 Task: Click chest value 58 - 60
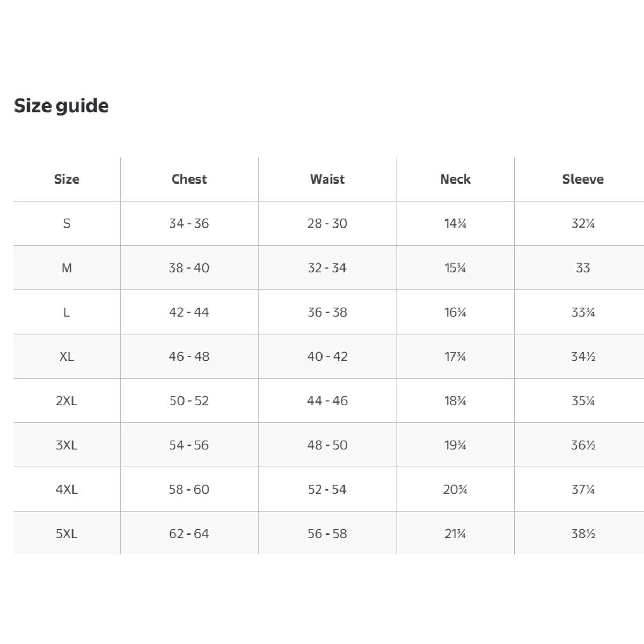pos(189,489)
